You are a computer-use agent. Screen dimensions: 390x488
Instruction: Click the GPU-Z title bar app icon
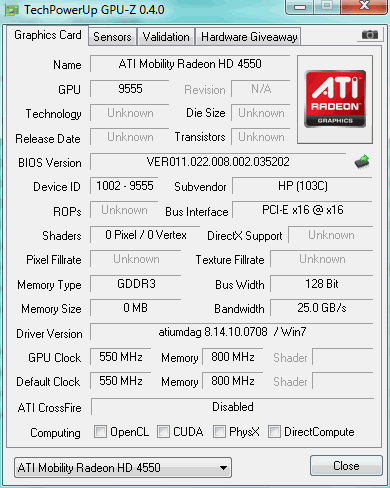12,10
